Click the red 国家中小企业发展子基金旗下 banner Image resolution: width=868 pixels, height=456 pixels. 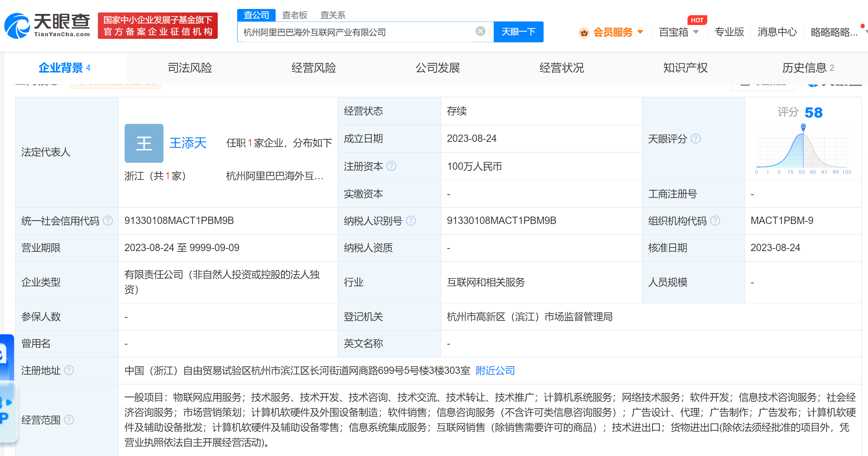(158, 26)
